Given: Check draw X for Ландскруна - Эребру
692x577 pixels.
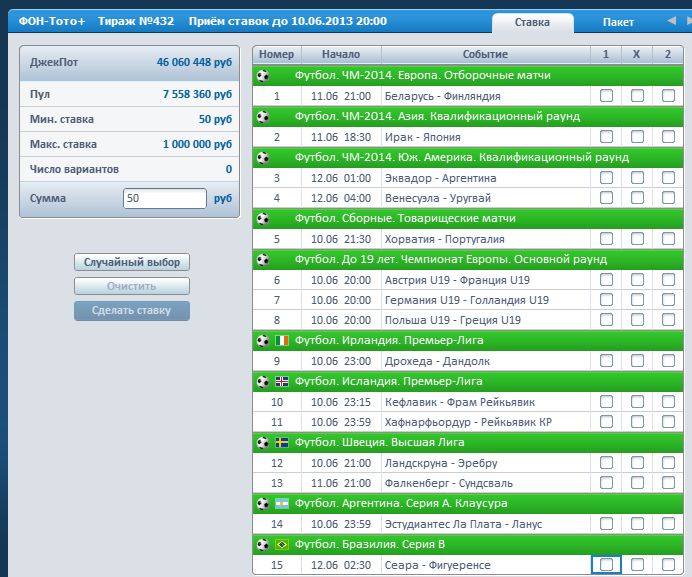Looking at the screenshot, I should tap(637, 462).
